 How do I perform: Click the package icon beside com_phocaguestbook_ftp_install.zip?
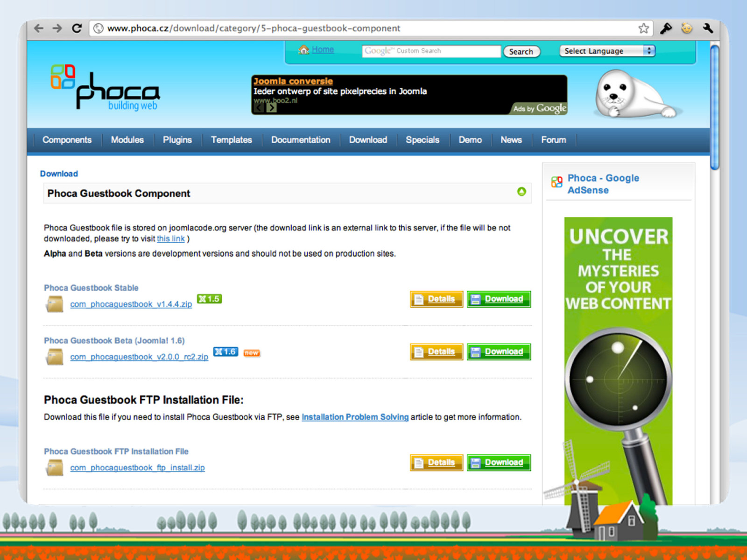click(55, 468)
